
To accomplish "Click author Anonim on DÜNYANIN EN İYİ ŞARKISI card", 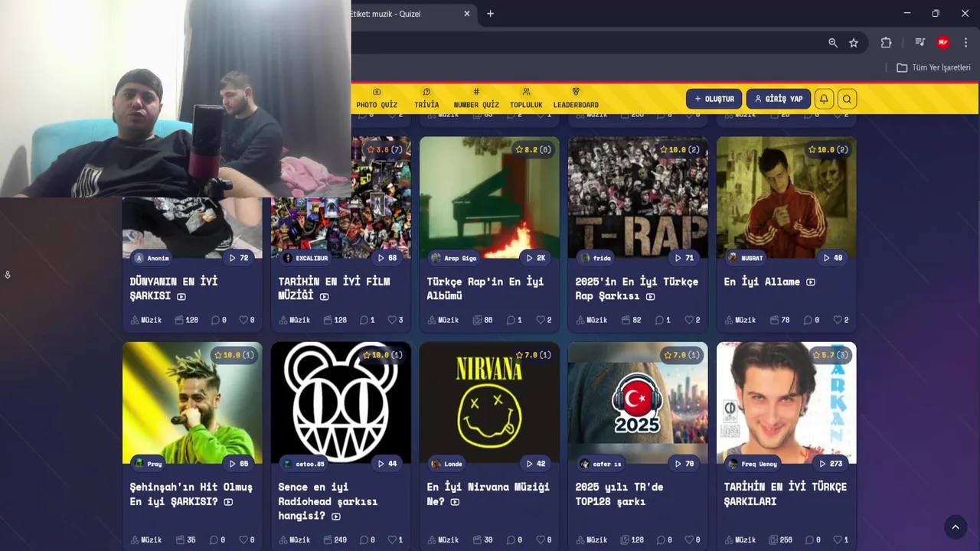I will coord(152,258).
